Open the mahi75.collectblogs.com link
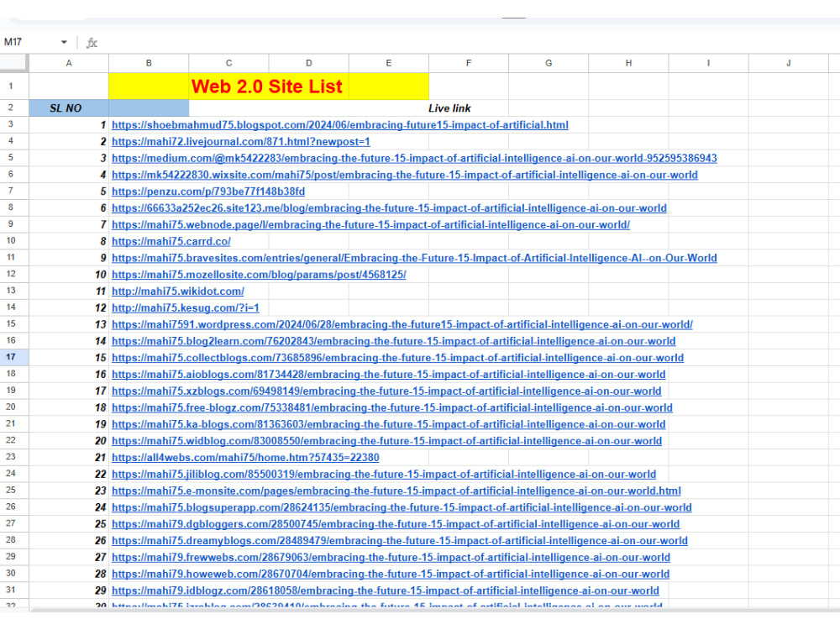 [x=397, y=357]
